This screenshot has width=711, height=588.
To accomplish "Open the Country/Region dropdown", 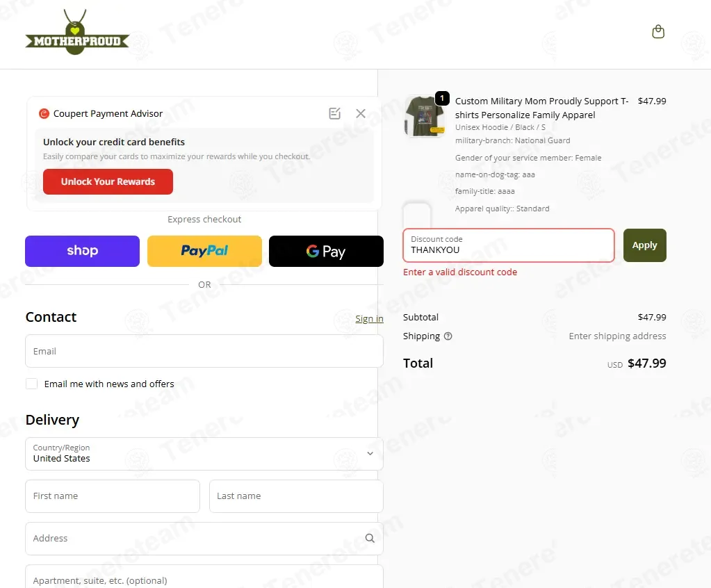I will [204, 454].
